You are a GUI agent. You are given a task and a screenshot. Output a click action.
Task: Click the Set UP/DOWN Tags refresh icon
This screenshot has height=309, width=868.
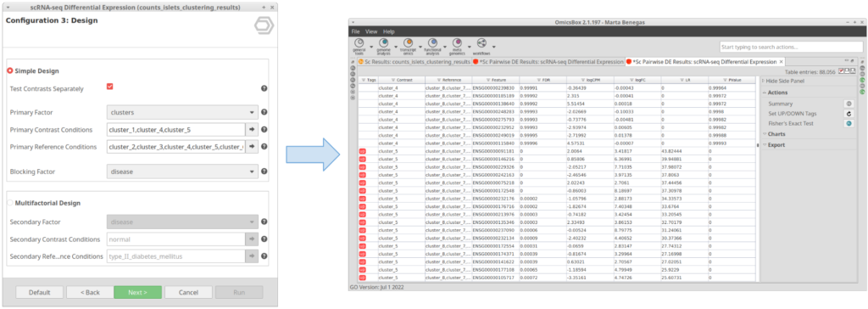pyautogui.click(x=849, y=114)
